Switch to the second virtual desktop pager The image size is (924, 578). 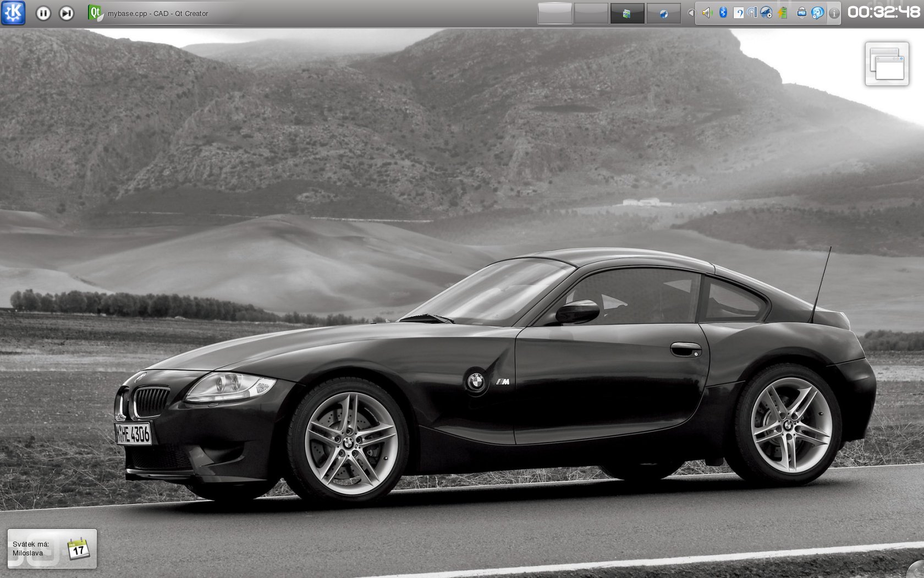591,13
